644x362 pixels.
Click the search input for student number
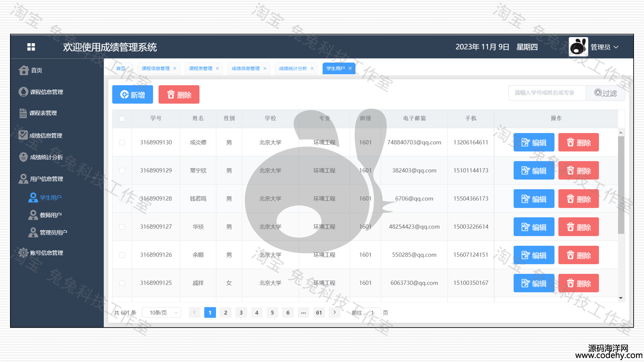(x=547, y=93)
